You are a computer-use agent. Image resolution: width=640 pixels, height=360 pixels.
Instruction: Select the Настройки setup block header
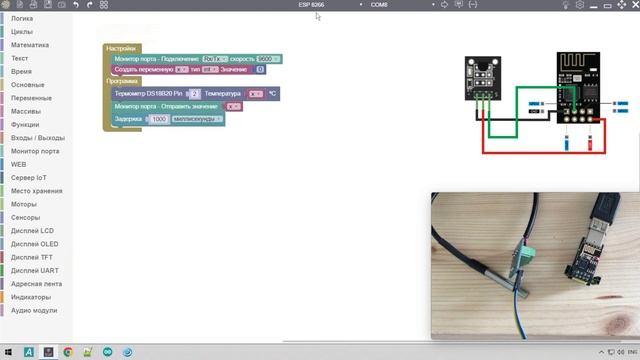tap(121, 49)
